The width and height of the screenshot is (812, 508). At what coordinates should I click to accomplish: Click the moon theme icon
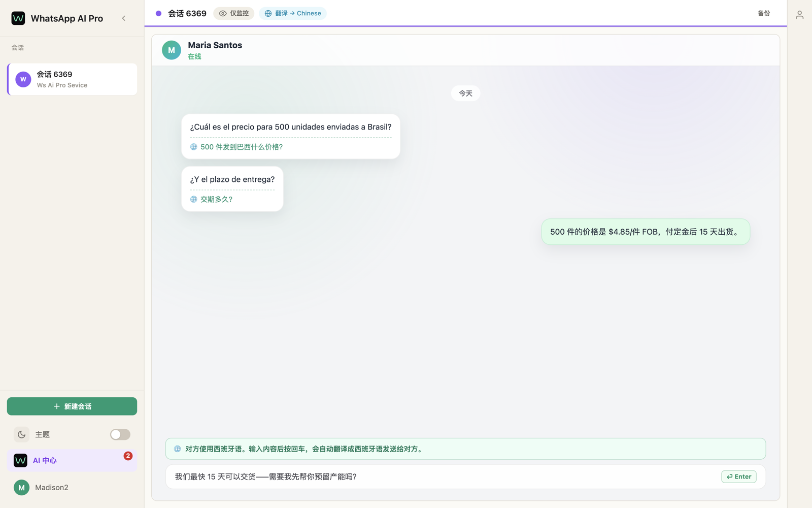click(21, 434)
